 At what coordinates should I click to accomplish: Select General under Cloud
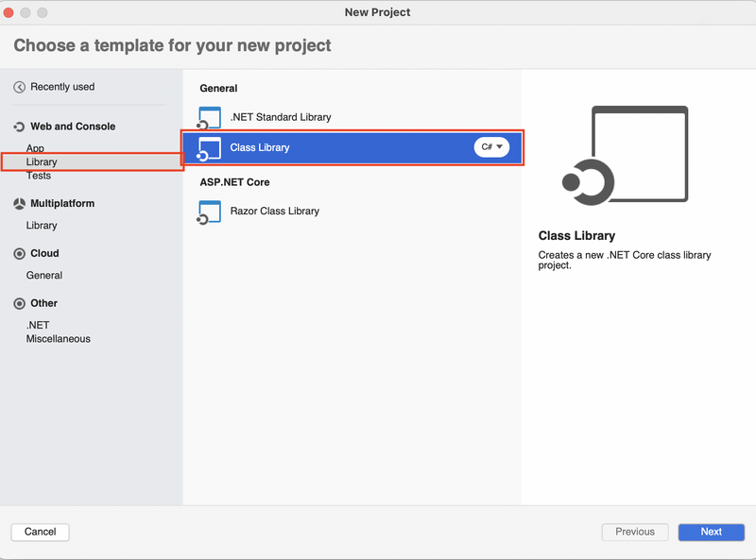(x=43, y=275)
